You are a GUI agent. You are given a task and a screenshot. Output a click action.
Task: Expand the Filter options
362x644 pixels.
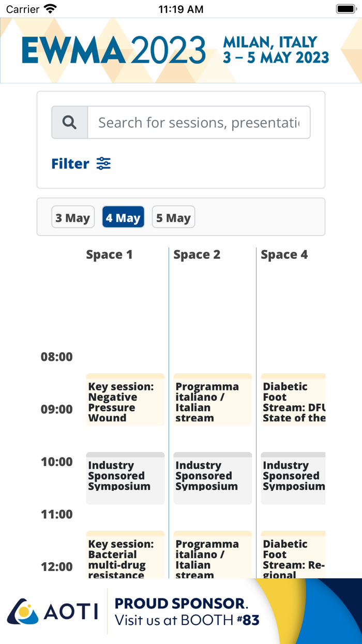coord(71,164)
